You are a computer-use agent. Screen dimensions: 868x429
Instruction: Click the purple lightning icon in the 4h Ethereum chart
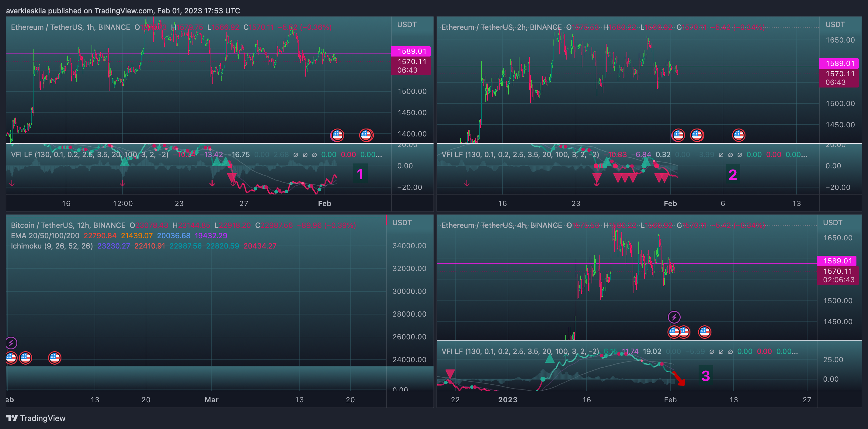pos(674,317)
